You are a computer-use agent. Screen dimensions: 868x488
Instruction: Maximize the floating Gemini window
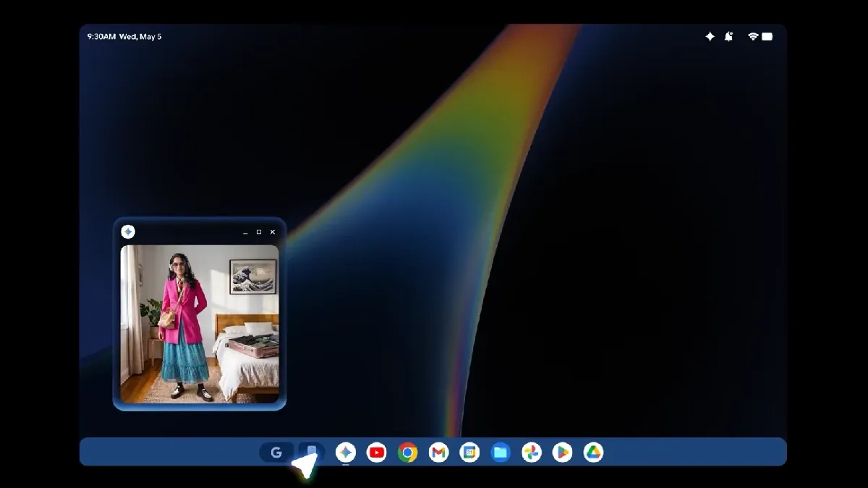(x=259, y=232)
